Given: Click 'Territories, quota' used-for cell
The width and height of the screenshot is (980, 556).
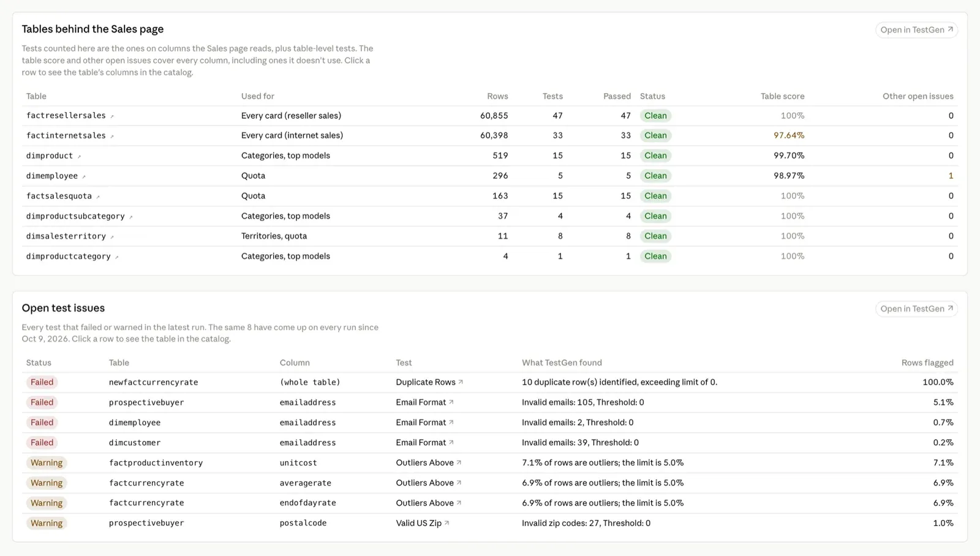Looking at the screenshot, I should (274, 236).
